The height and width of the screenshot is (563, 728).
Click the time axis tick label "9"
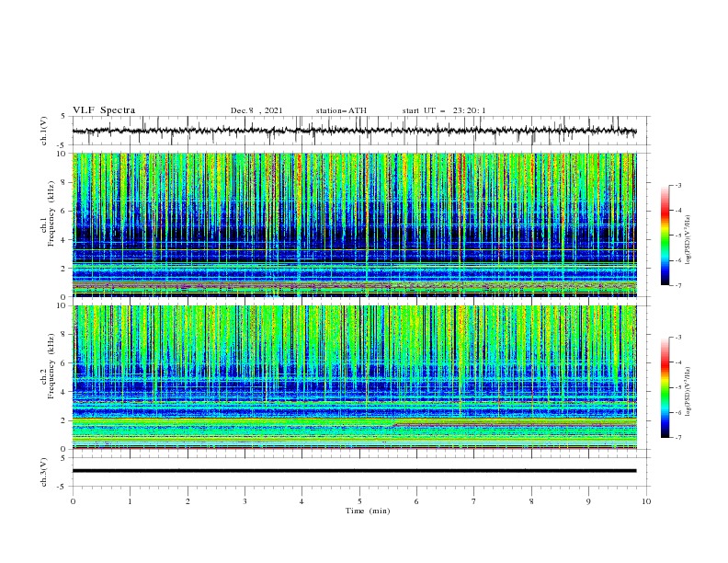[x=588, y=501]
